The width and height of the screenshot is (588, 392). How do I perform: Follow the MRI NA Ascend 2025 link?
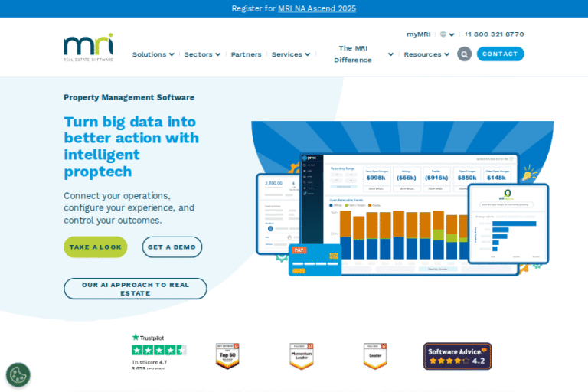coord(316,8)
